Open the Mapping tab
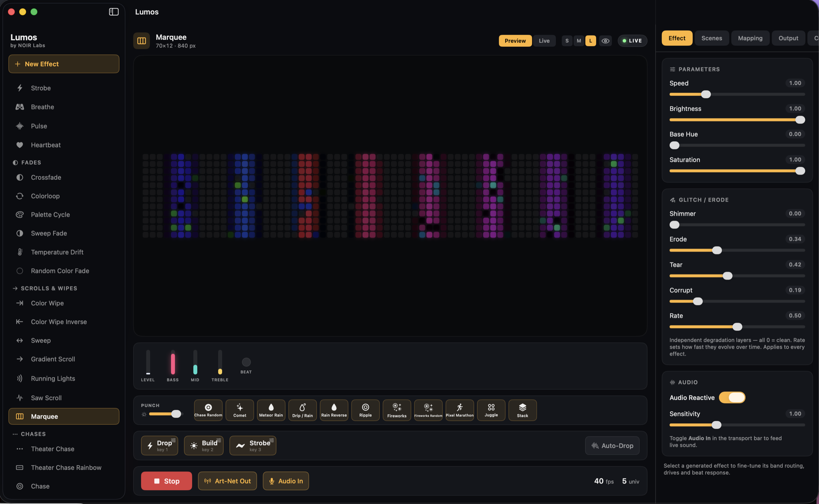 750,38
